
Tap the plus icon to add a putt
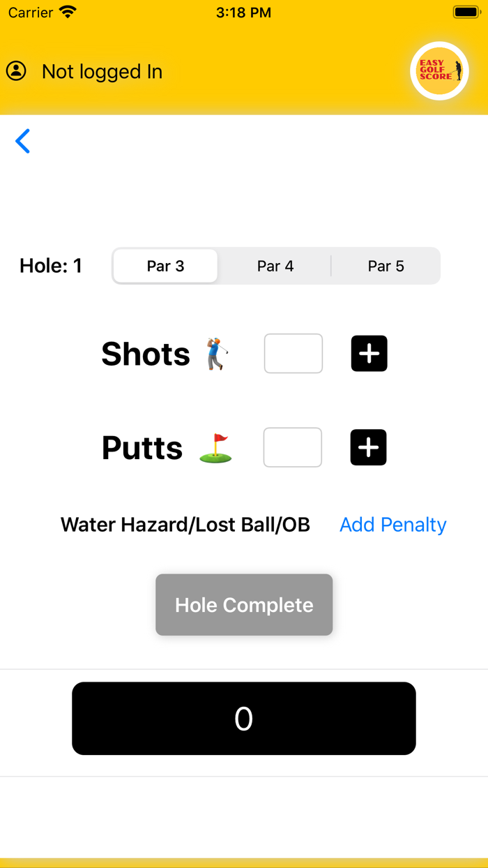click(368, 447)
